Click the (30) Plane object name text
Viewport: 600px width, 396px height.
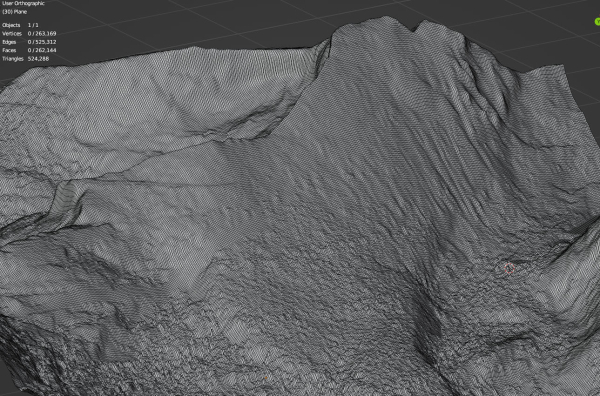[15, 12]
